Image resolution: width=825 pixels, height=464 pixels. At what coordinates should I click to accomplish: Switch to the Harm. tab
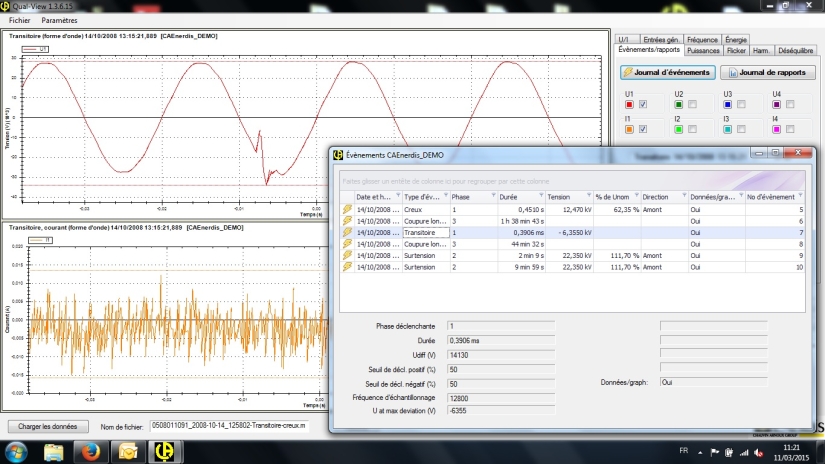pyautogui.click(x=761, y=51)
